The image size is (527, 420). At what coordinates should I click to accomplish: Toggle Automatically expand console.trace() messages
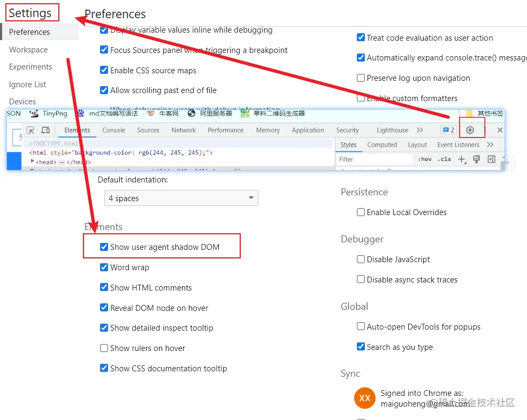coord(361,58)
